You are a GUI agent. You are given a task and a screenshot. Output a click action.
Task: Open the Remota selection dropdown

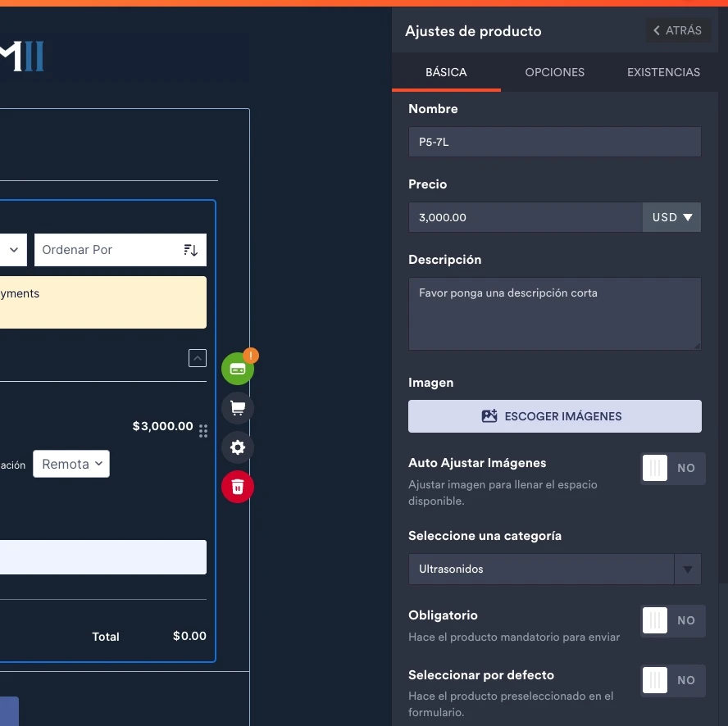click(71, 464)
